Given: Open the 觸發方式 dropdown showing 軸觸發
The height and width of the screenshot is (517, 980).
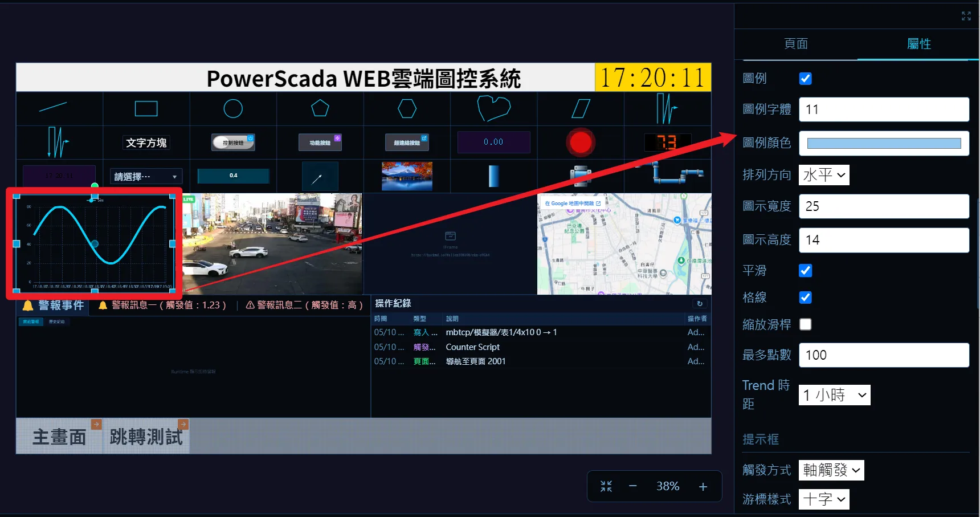Looking at the screenshot, I should pyautogui.click(x=831, y=470).
